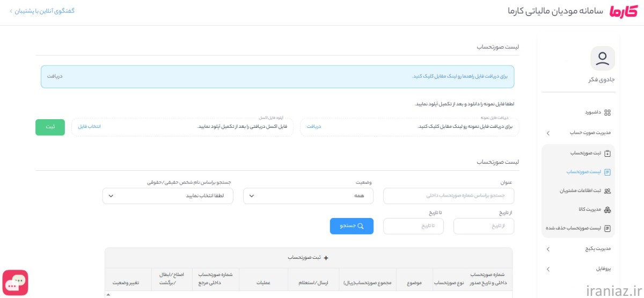Click the Dashboard grid icon in sidebar
The image size is (644, 298).
click(608, 113)
